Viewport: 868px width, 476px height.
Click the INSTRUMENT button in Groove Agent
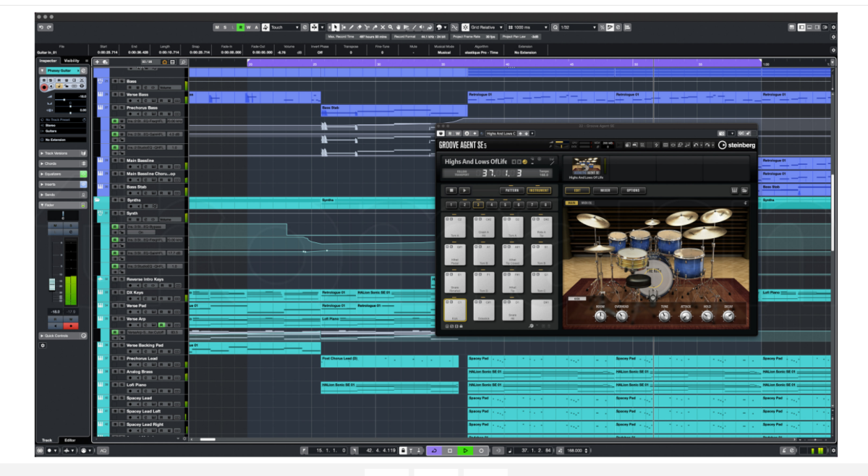coord(539,190)
